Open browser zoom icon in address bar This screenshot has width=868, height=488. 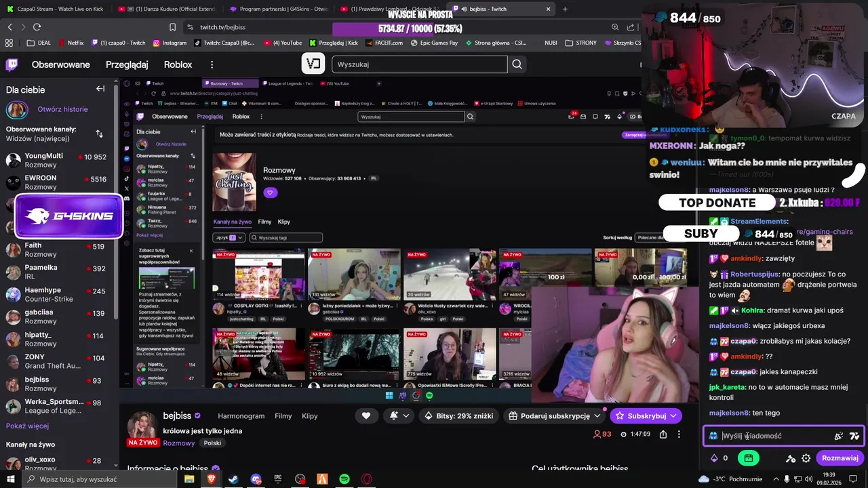pos(615,27)
